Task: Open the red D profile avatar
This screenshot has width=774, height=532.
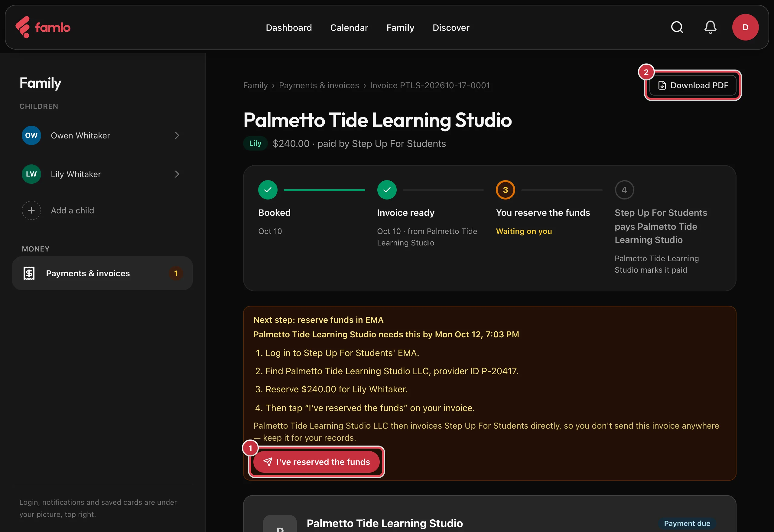Action: pyautogui.click(x=745, y=27)
